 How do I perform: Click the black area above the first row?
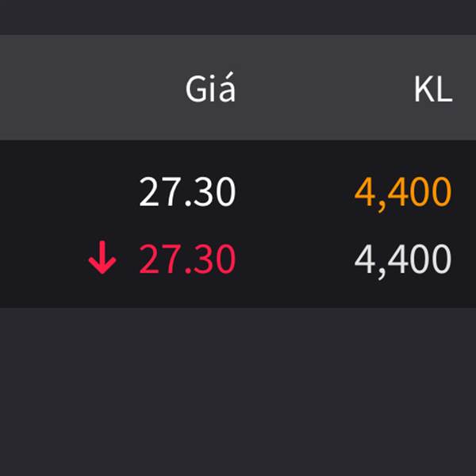click(x=238, y=158)
